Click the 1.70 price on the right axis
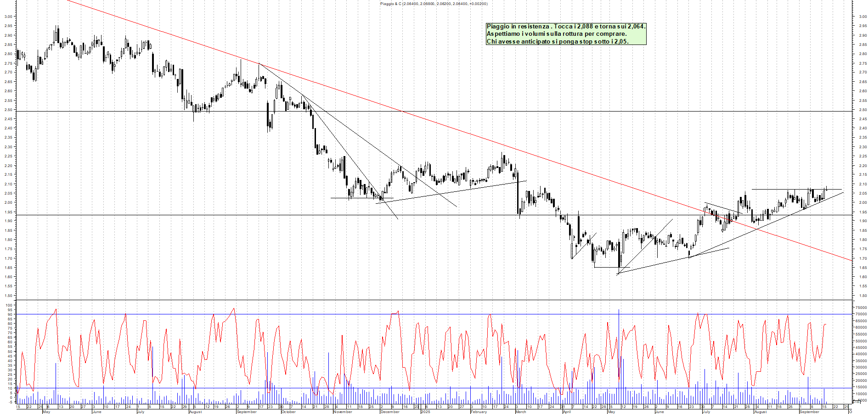This screenshot has width=868, height=414. coord(862,258)
